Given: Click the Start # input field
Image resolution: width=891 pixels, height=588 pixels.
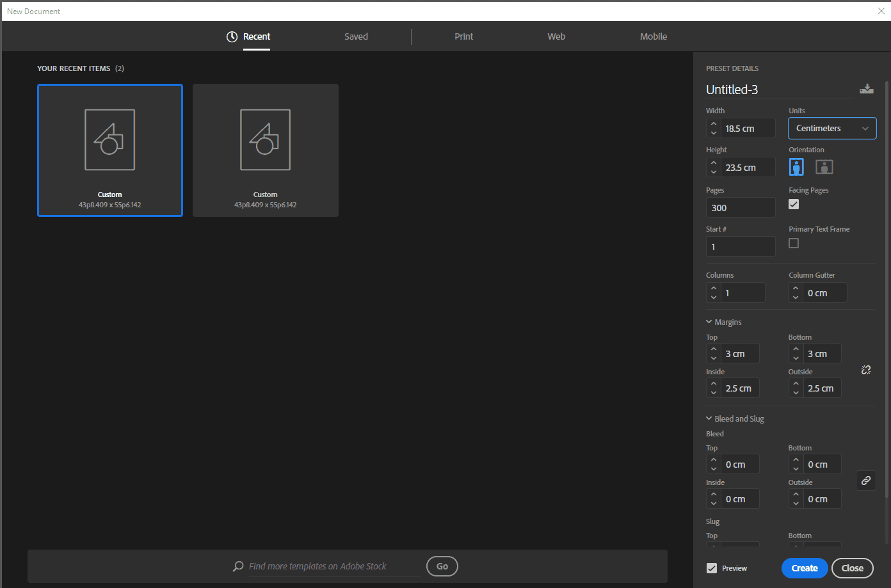Looking at the screenshot, I should [x=741, y=247].
